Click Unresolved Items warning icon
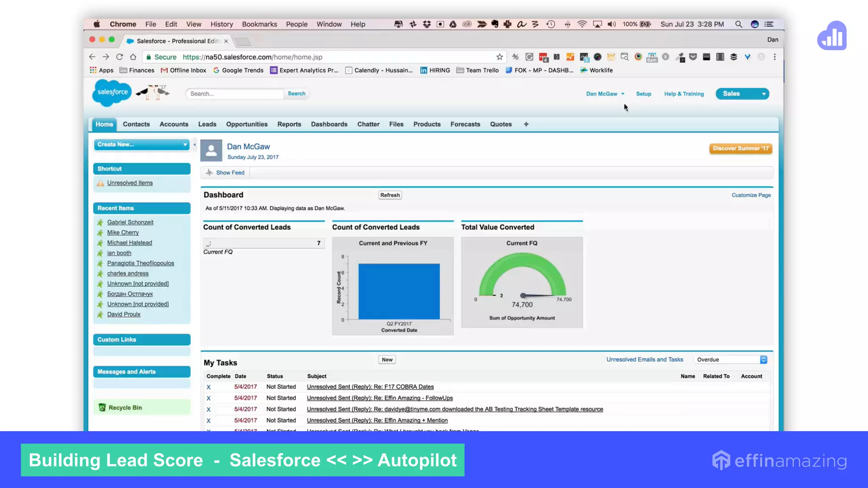 pyautogui.click(x=100, y=183)
